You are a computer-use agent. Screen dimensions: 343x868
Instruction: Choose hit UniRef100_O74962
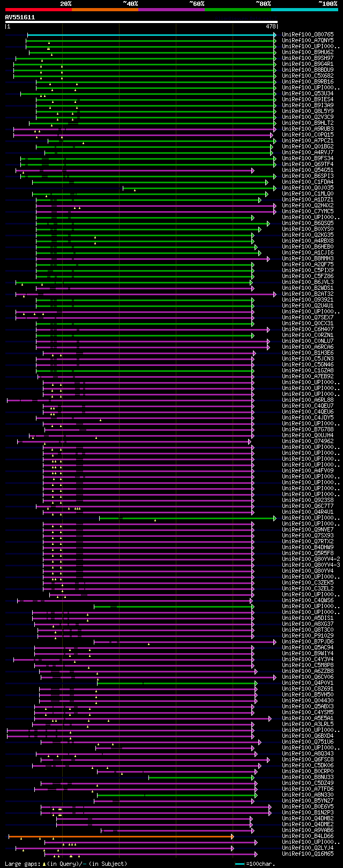[308, 441]
